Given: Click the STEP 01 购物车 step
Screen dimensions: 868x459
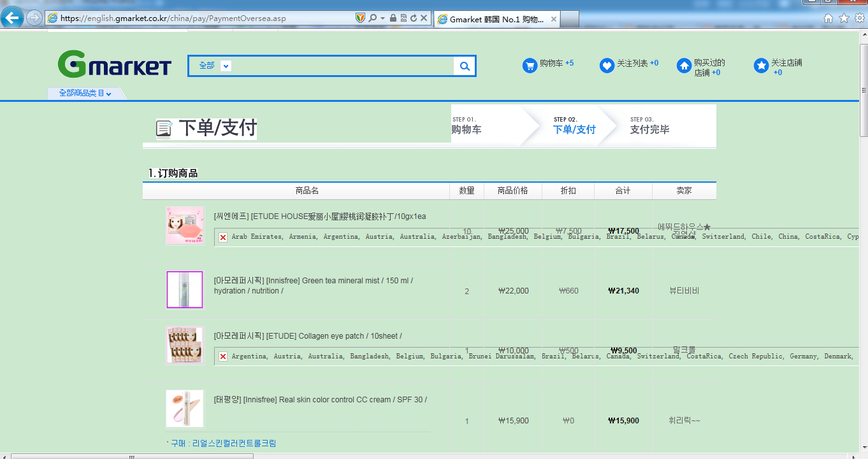Looking at the screenshot, I should point(467,125).
